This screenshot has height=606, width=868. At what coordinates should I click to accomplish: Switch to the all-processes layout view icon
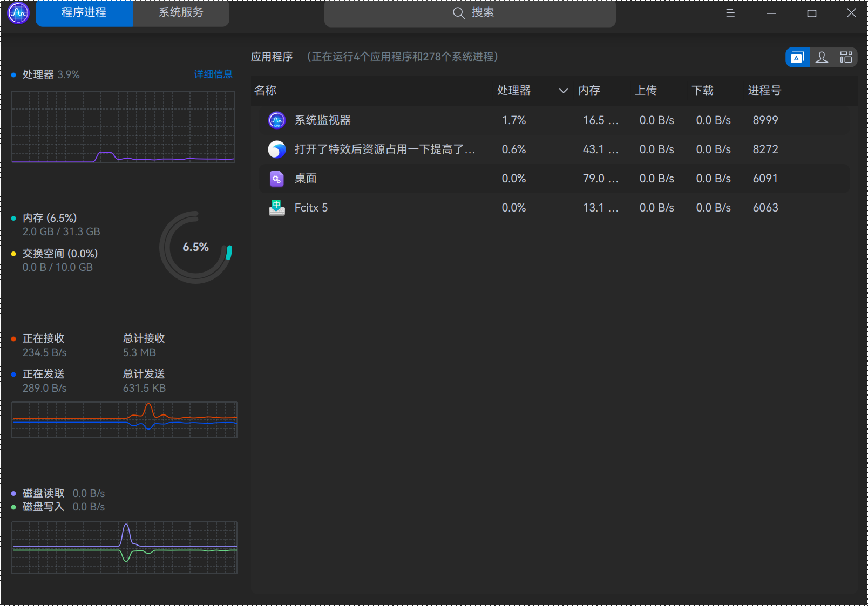pos(846,57)
